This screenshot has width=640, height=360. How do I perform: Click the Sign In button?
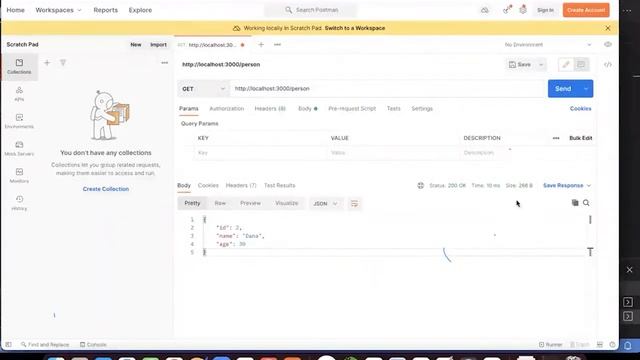[545, 10]
